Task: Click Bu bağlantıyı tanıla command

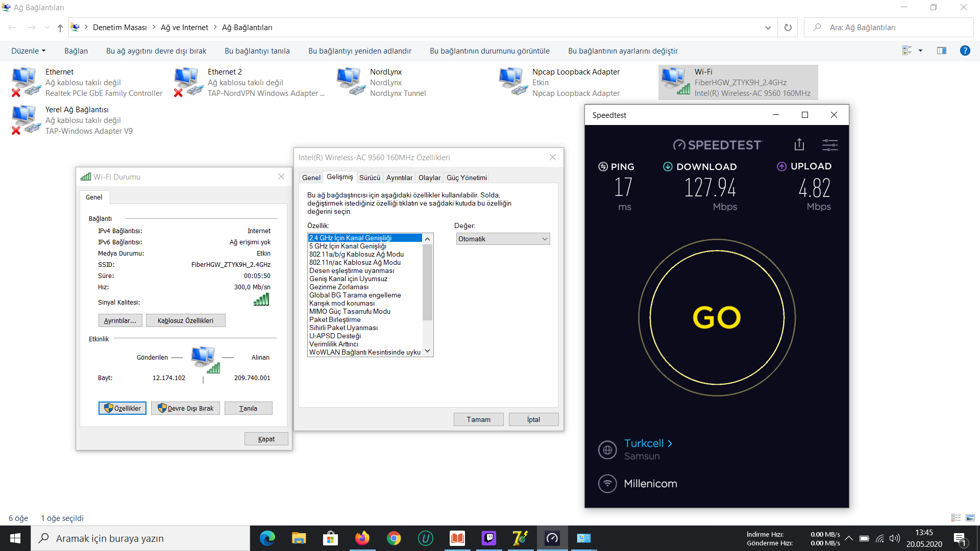Action: pyautogui.click(x=257, y=51)
